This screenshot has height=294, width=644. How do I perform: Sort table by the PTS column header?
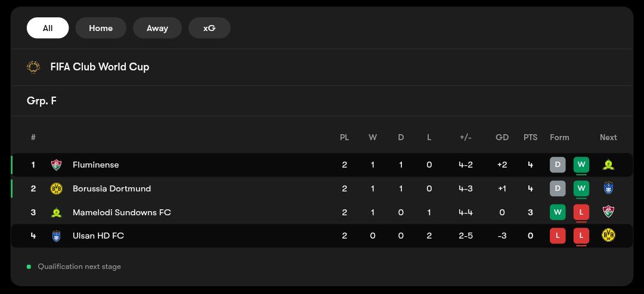[x=530, y=137]
